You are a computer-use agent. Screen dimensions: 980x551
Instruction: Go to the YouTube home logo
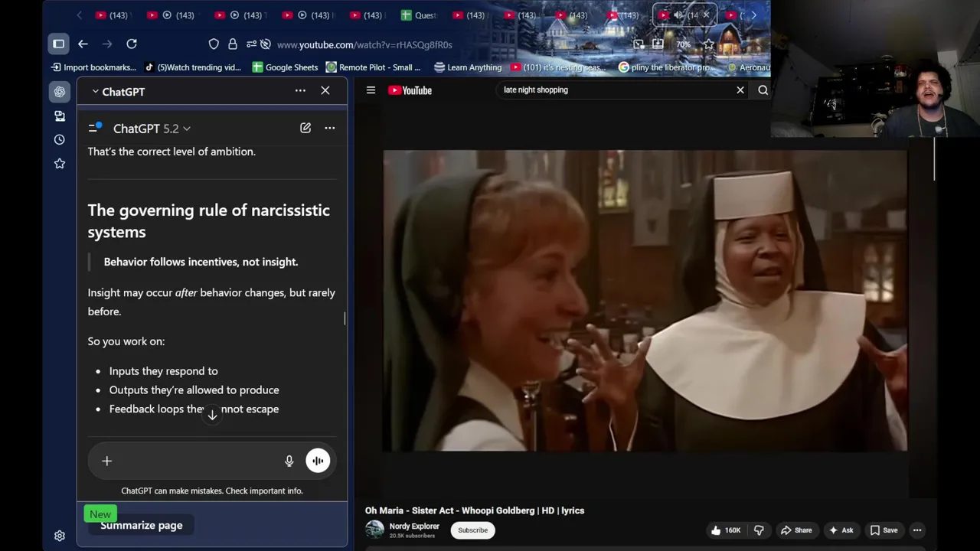click(x=410, y=90)
